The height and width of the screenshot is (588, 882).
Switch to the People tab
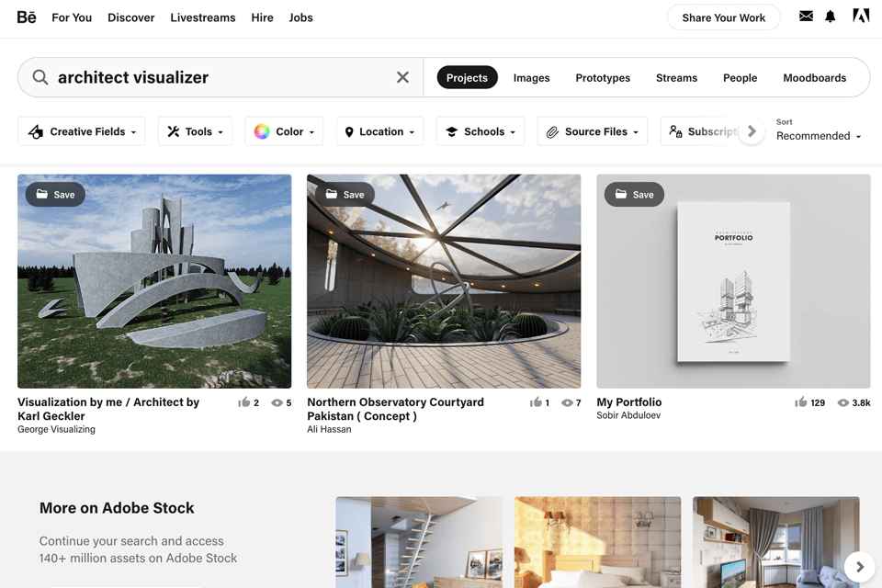pos(740,78)
